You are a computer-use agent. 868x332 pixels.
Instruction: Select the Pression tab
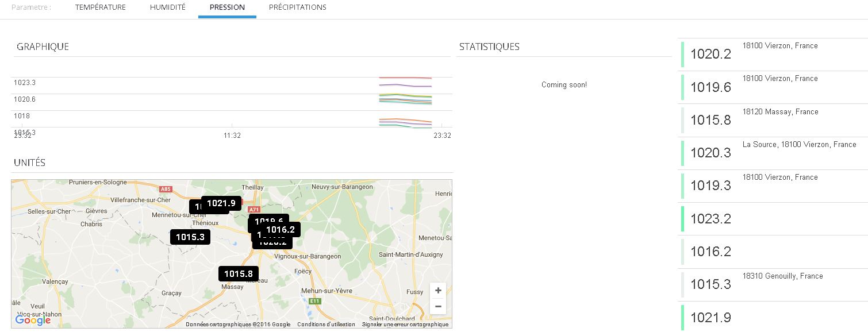[x=227, y=7]
